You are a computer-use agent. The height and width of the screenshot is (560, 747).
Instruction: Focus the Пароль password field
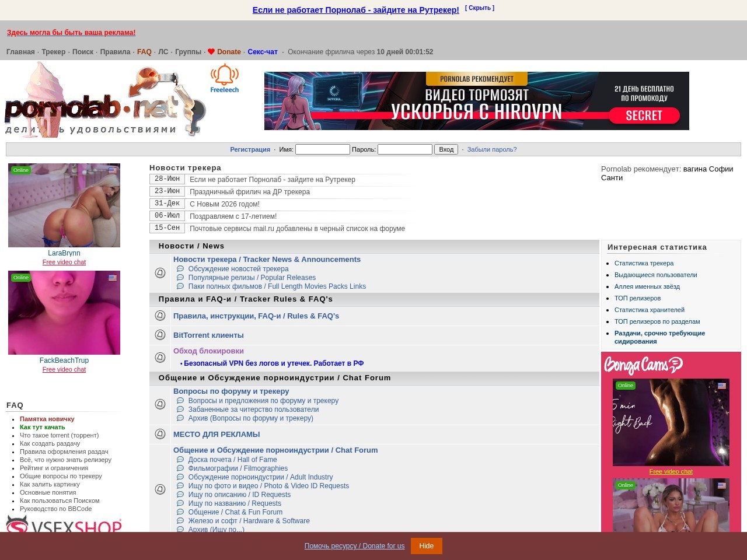click(405, 149)
